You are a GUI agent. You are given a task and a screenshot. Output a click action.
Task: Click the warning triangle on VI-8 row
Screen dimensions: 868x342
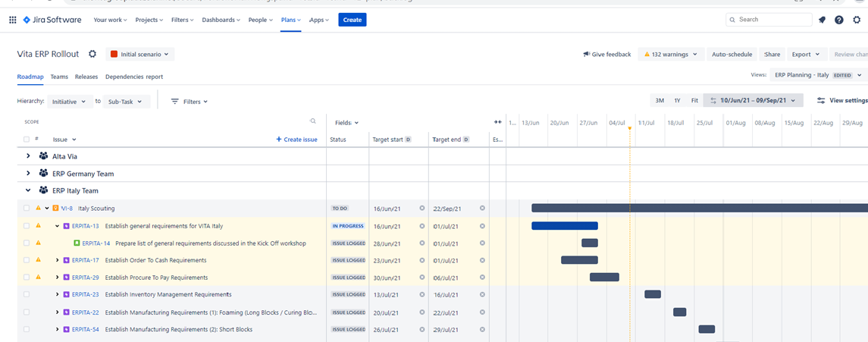(x=38, y=208)
